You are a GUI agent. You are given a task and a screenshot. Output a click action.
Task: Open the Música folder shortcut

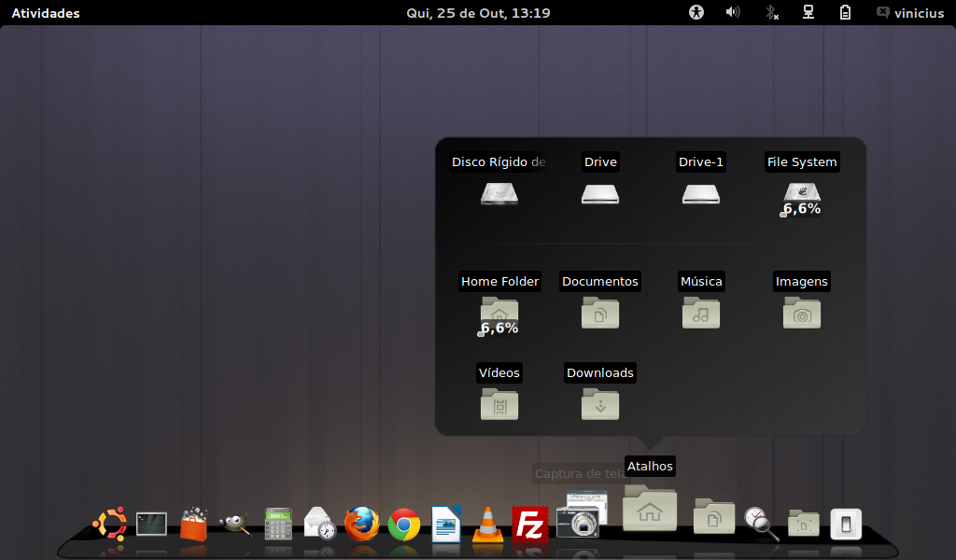point(701,313)
